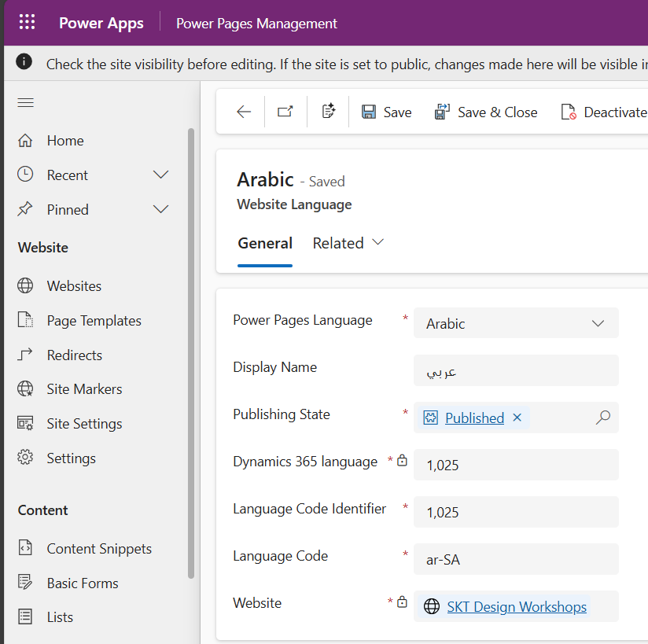Image resolution: width=648 pixels, height=644 pixels.
Task: Open record in new window icon
Action: pyautogui.click(x=285, y=112)
